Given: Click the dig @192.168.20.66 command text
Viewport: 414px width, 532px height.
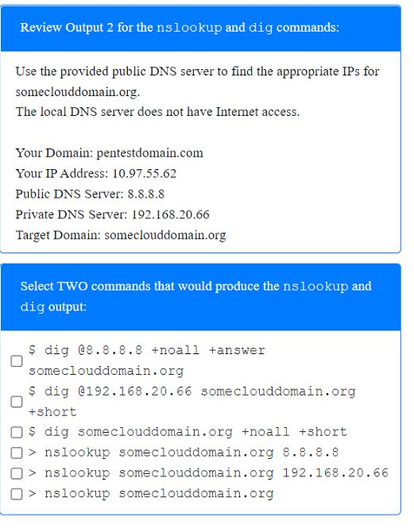Looking at the screenshot, I should [x=192, y=401].
